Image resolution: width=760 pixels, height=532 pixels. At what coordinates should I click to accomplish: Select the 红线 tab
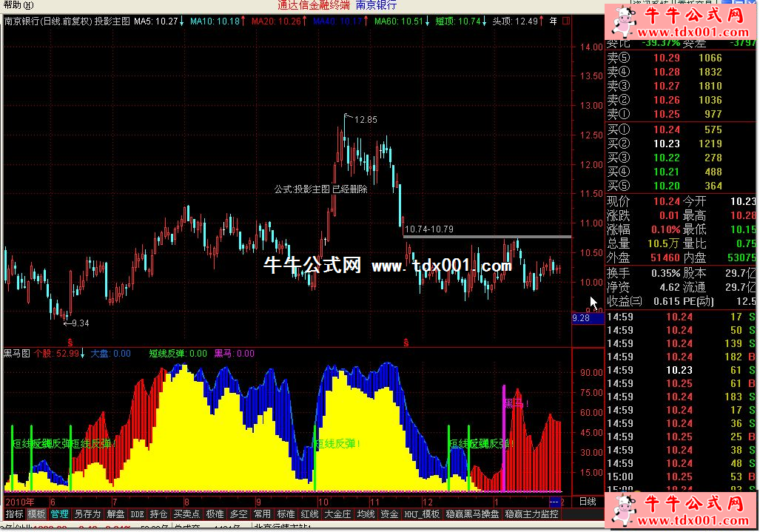coord(310,514)
